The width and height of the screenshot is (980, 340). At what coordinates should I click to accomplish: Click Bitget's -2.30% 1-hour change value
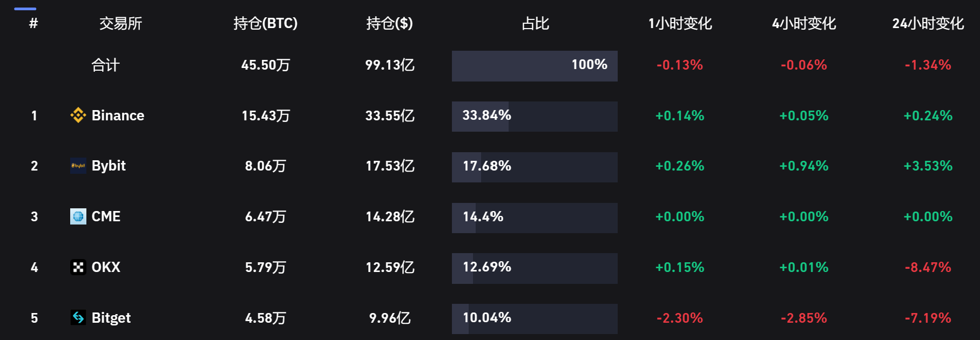[679, 318]
